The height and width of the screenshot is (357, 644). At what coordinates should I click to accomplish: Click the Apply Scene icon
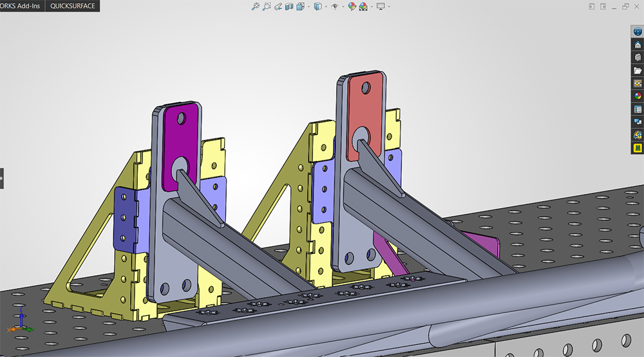coord(363,6)
